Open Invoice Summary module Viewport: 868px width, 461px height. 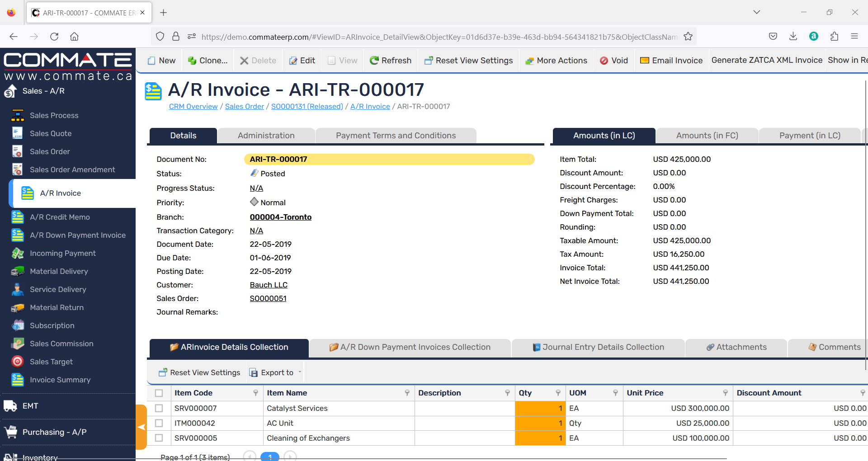60,380
